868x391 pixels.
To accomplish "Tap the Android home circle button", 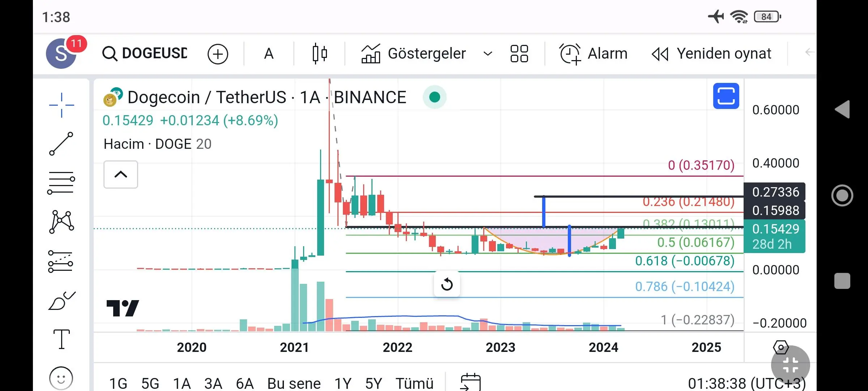I will [x=842, y=195].
